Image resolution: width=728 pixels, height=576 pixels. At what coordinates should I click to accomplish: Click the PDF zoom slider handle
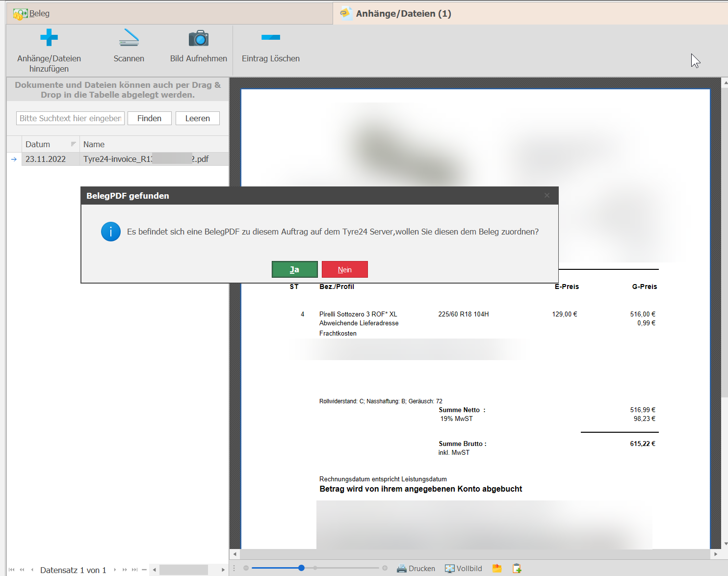301,568
